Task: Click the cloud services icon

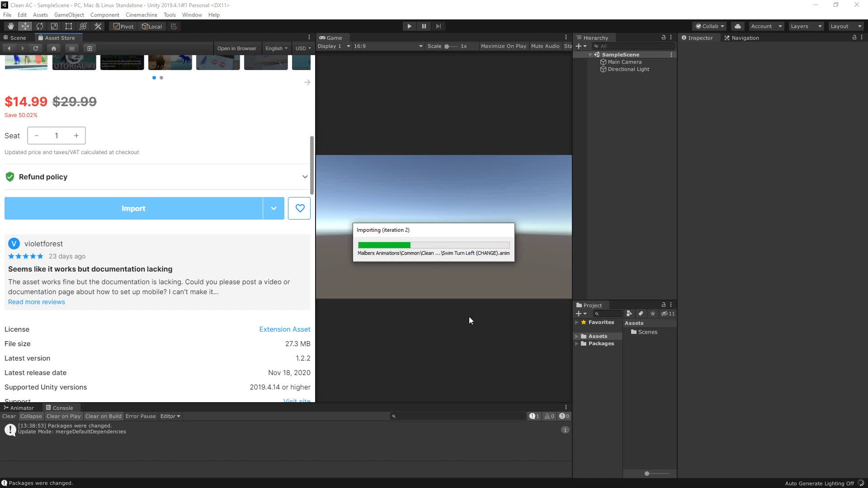Action: (737, 26)
